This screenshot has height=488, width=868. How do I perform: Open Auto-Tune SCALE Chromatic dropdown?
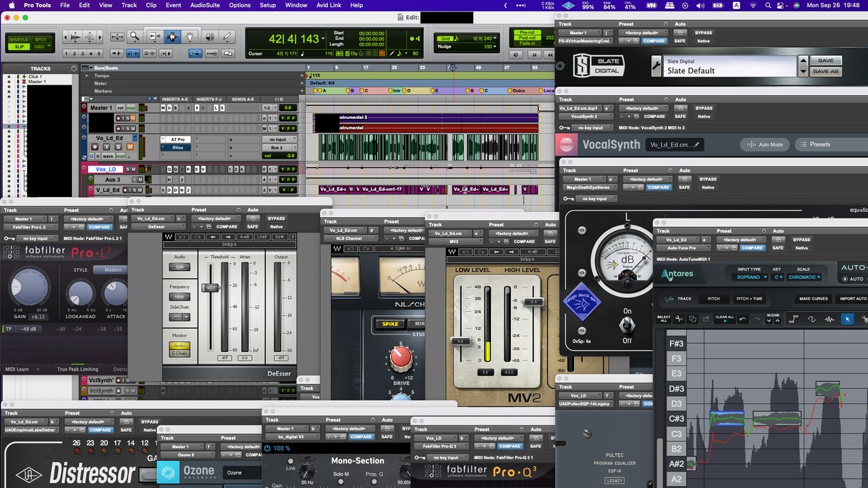tap(805, 277)
